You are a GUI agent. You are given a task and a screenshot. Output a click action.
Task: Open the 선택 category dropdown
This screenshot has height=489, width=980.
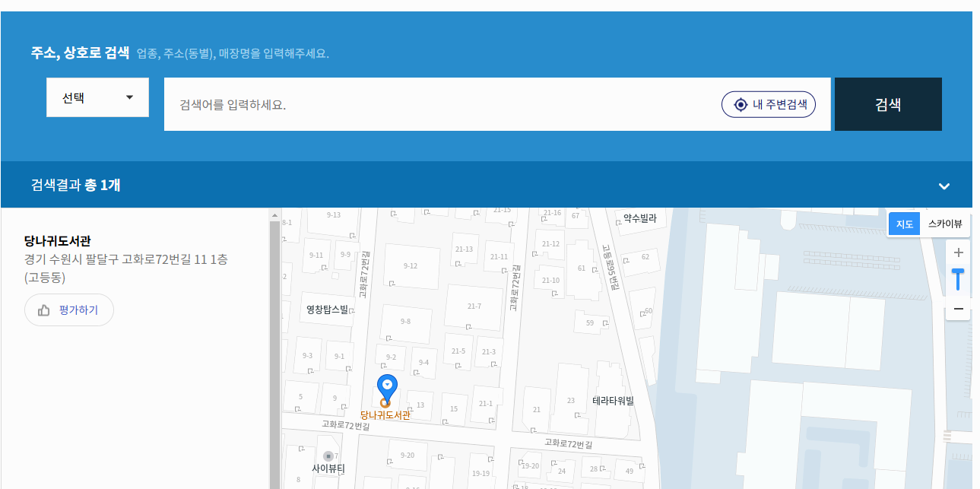(97, 97)
